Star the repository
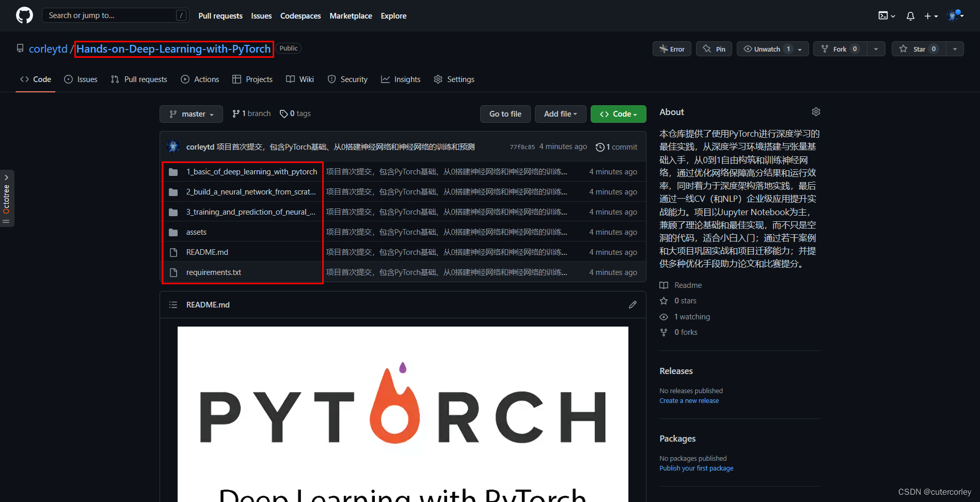Image resolution: width=980 pixels, height=502 pixels. 919,48
